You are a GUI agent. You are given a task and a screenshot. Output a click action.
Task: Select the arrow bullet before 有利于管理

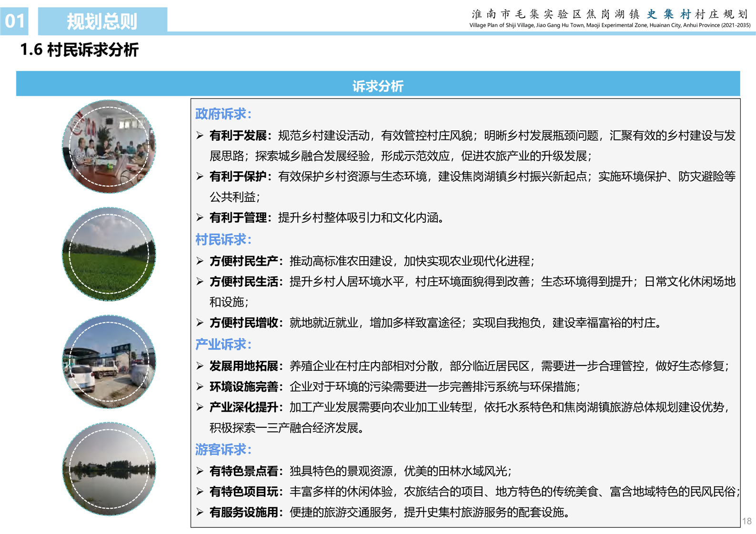point(200,218)
